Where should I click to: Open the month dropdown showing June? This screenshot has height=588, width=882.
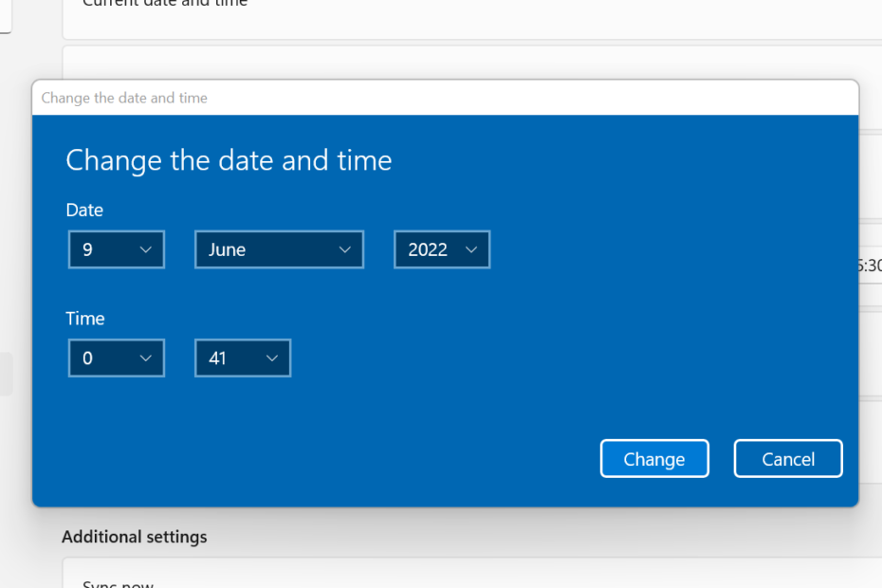[279, 249]
